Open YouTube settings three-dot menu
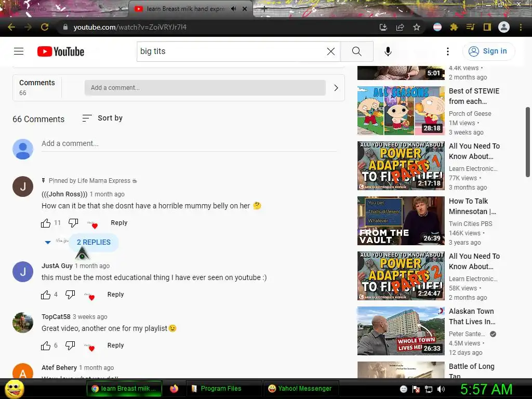 coord(448,51)
